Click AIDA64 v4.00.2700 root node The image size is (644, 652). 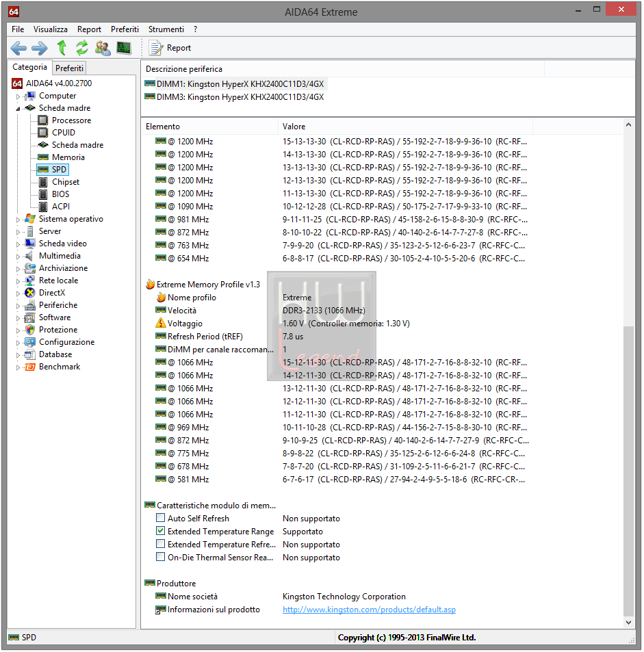[x=59, y=83]
